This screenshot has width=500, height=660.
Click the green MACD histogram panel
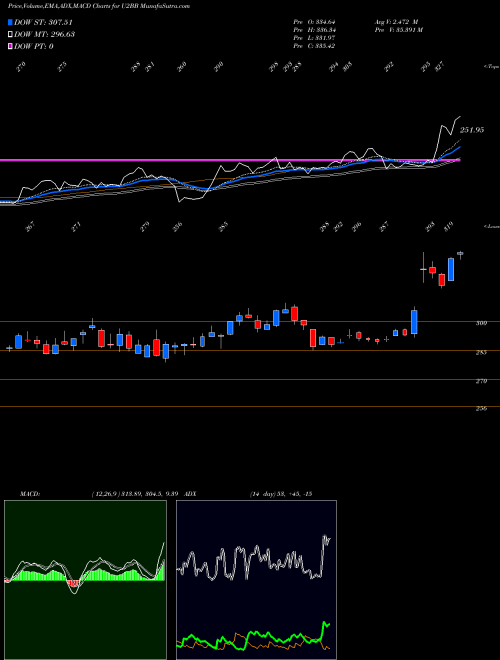click(85, 580)
